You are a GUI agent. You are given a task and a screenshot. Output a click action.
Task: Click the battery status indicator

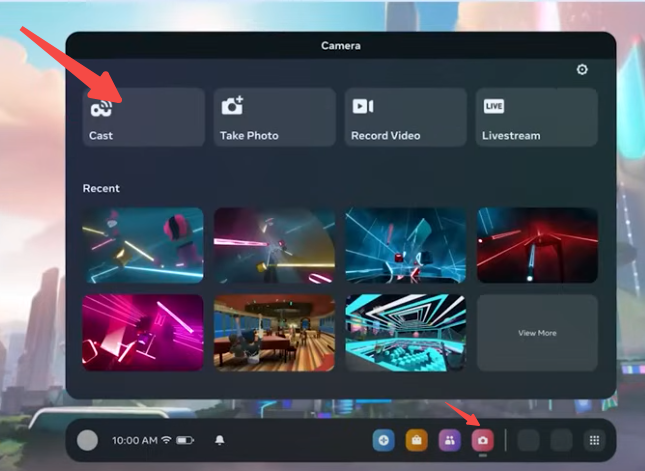tap(185, 440)
